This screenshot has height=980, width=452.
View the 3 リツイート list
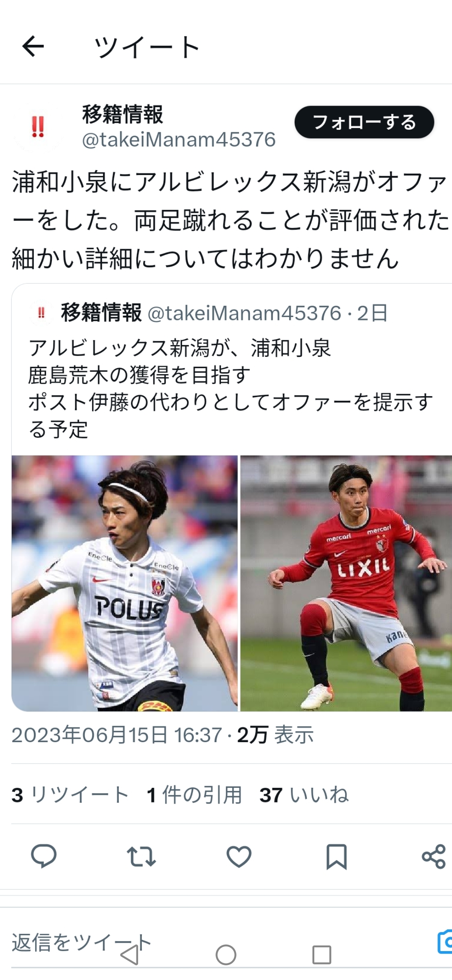(70, 795)
